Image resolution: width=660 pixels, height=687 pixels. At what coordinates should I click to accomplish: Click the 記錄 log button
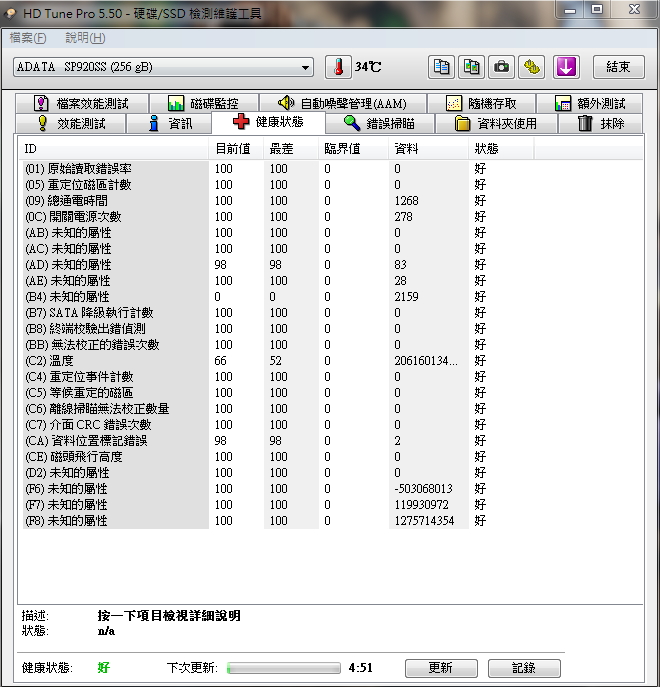[x=524, y=668]
